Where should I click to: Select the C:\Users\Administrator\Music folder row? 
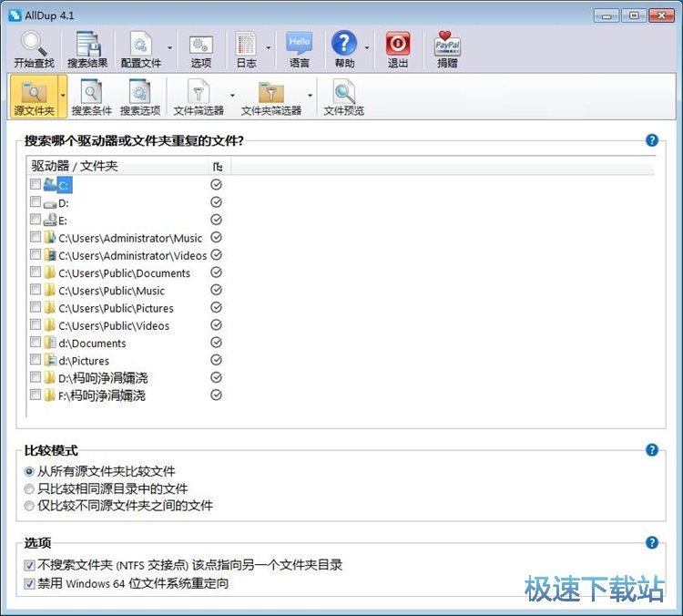[130, 238]
